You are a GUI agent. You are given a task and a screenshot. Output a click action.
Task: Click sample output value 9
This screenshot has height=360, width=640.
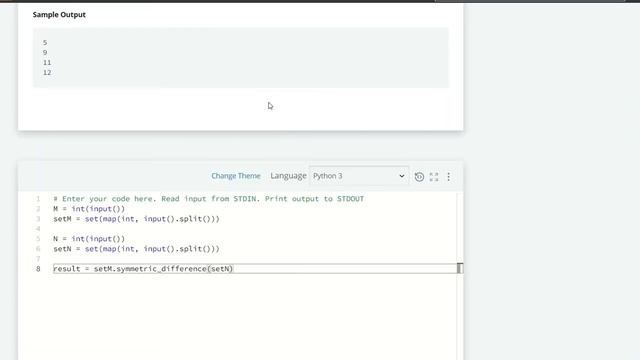click(45, 53)
